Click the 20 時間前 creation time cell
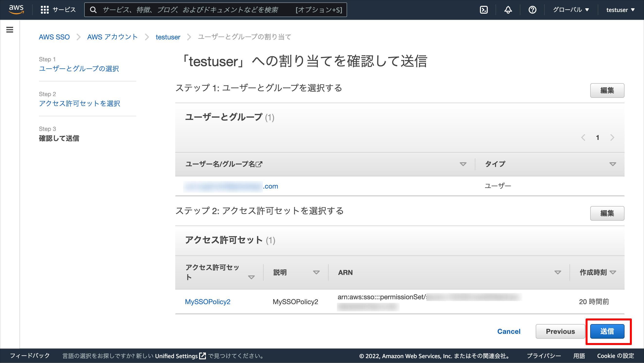 (594, 301)
